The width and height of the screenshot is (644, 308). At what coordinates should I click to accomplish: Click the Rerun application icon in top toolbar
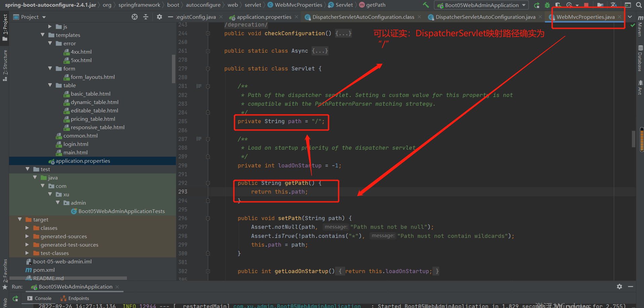click(537, 5)
